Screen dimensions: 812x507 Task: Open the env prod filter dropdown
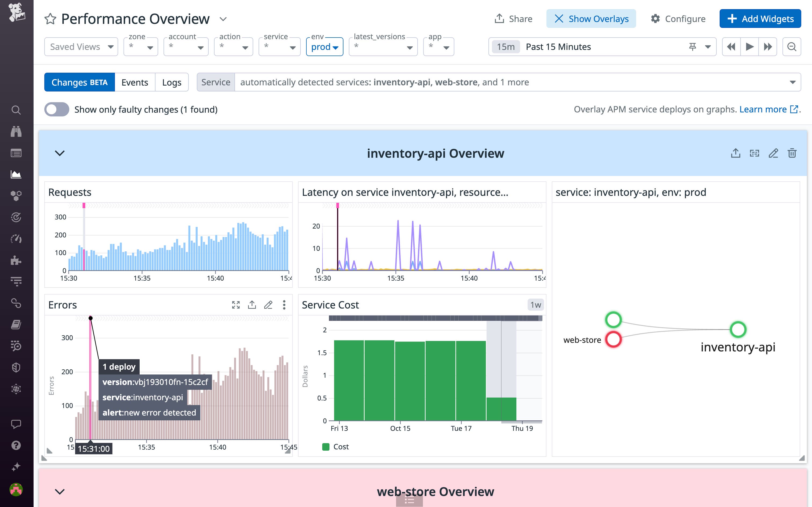(x=324, y=47)
